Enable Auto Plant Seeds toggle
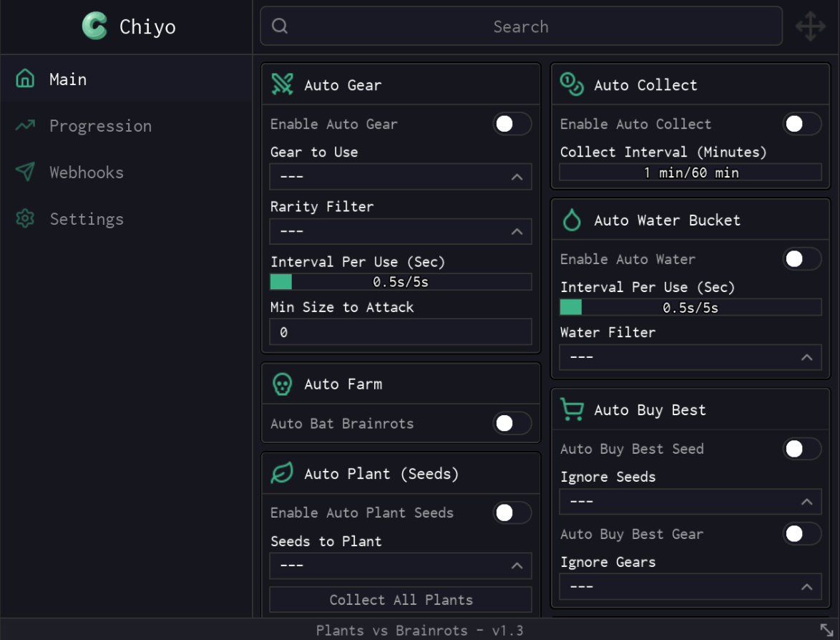This screenshot has height=640, width=840. tap(512, 513)
